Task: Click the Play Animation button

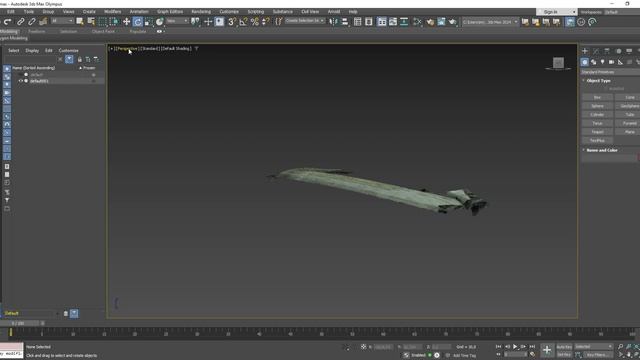Action: click(515, 347)
